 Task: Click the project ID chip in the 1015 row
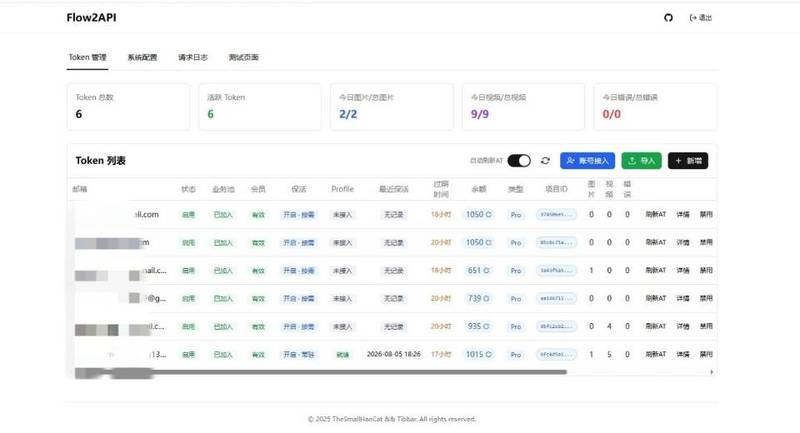pos(556,354)
